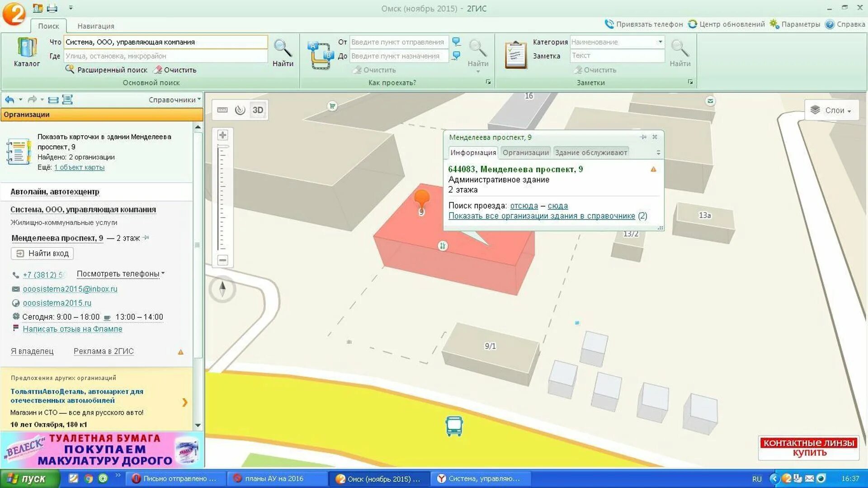Open Справка help
This screenshot has height=488, width=868.
845,24
